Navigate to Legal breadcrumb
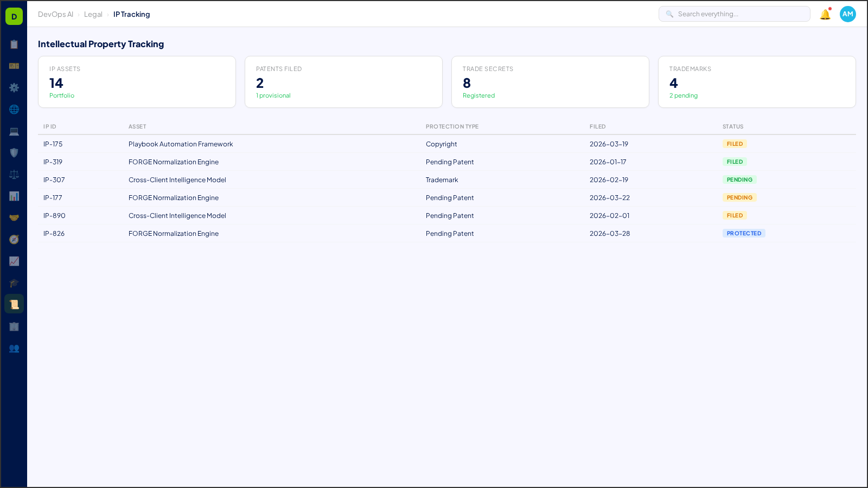 click(93, 14)
